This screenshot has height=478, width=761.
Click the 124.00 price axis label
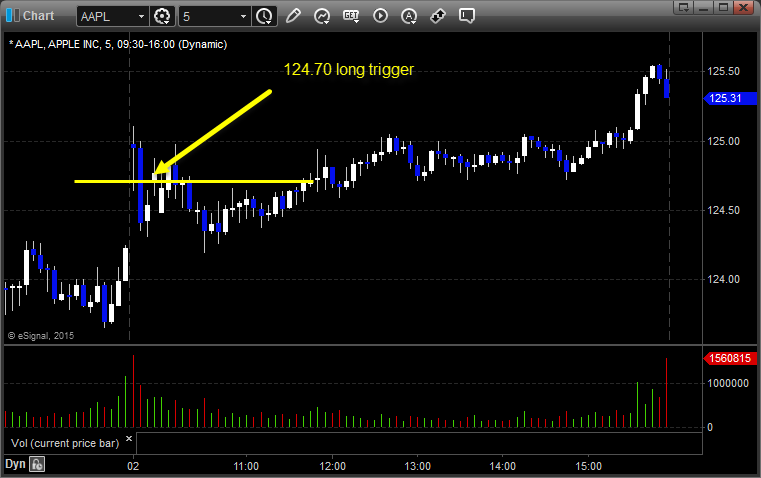(x=723, y=279)
